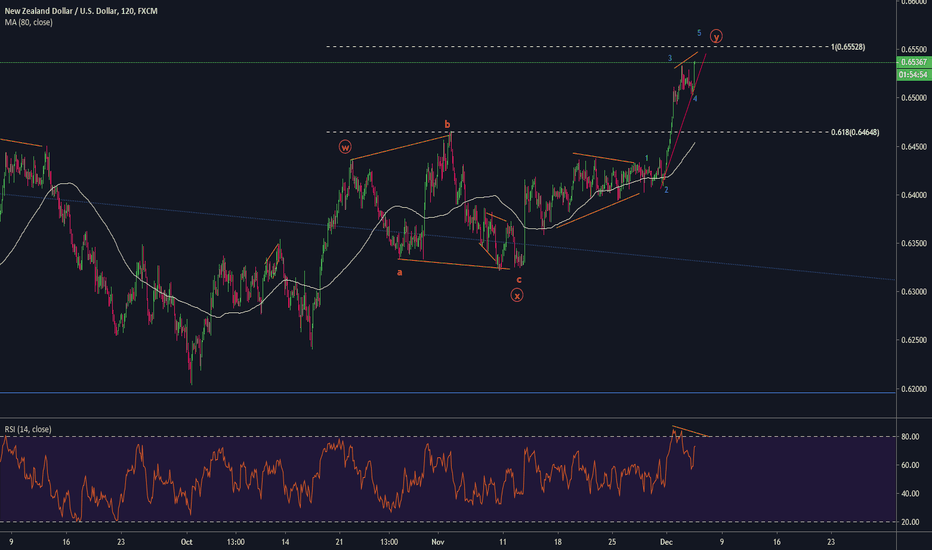This screenshot has height=550, width=932.
Task: Click the blue wave 5 label
Action: (699, 33)
